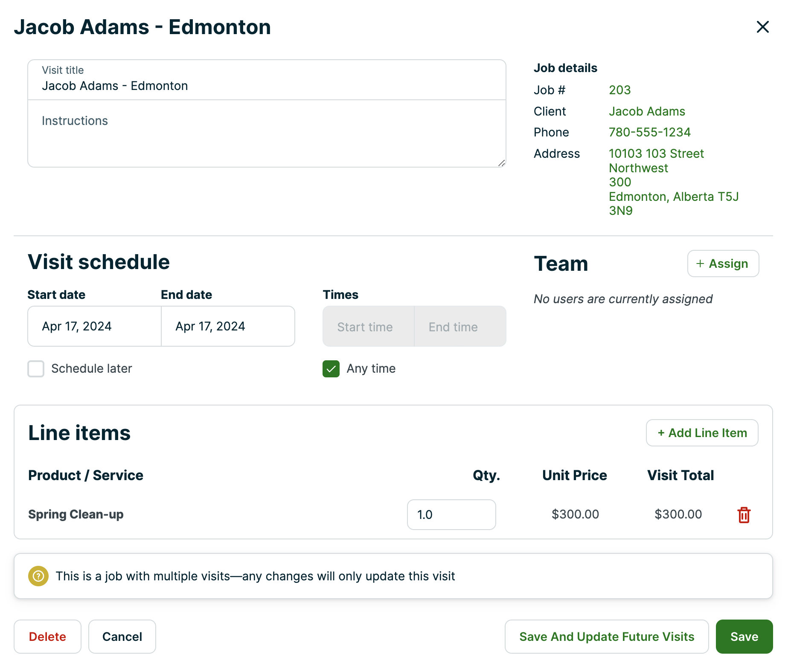
Task: Click Save And Update Future Visits
Action: pos(606,637)
